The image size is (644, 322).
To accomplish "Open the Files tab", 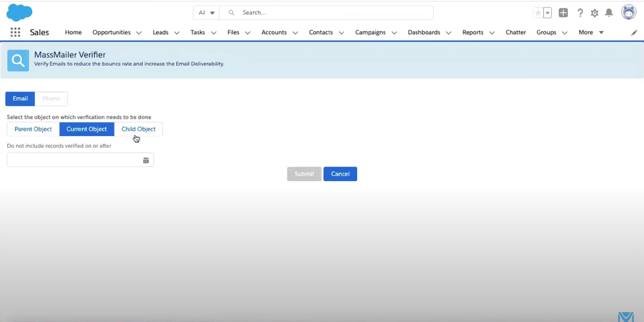I will click(233, 32).
